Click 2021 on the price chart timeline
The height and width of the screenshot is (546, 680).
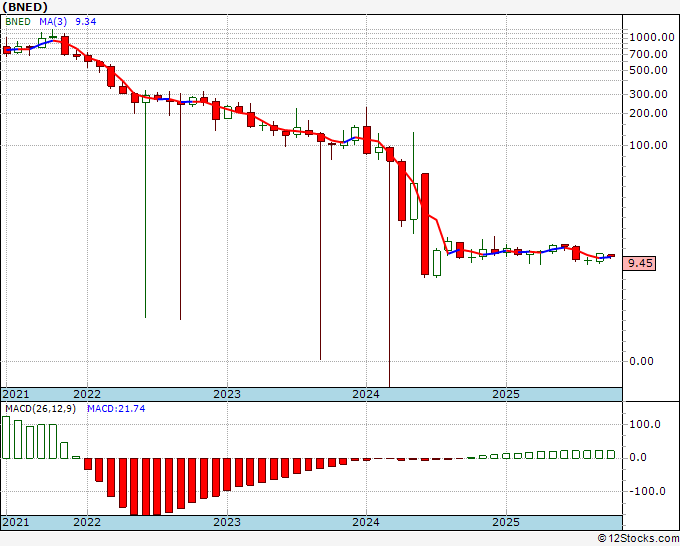[16, 394]
